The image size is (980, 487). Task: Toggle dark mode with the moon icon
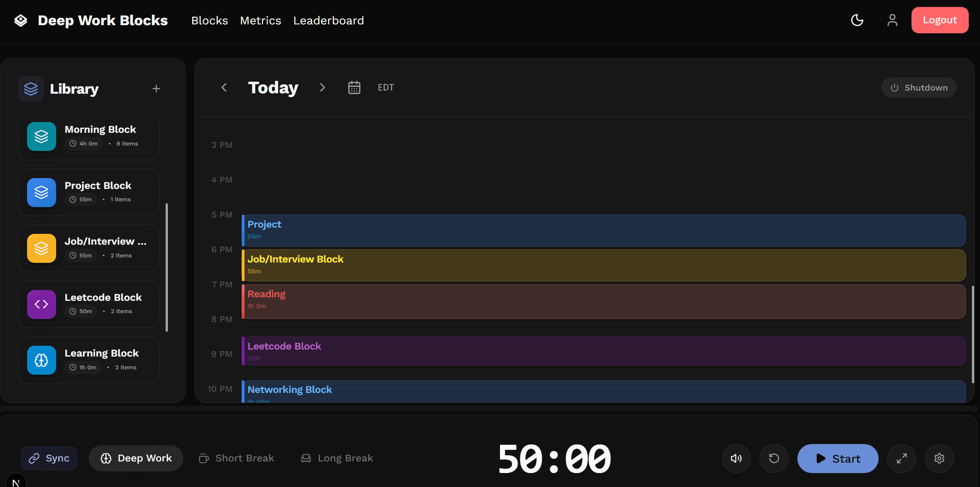857,20
